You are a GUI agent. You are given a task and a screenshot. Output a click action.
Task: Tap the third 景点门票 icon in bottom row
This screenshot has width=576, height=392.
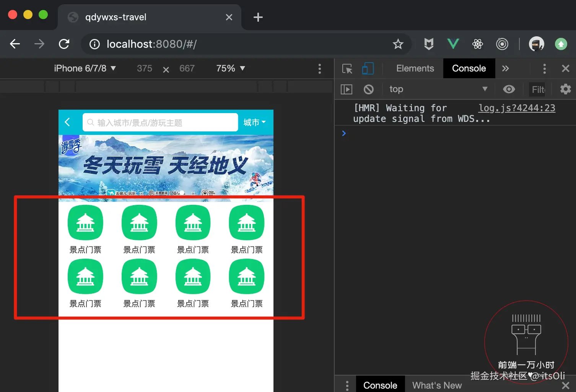point(193,277)
